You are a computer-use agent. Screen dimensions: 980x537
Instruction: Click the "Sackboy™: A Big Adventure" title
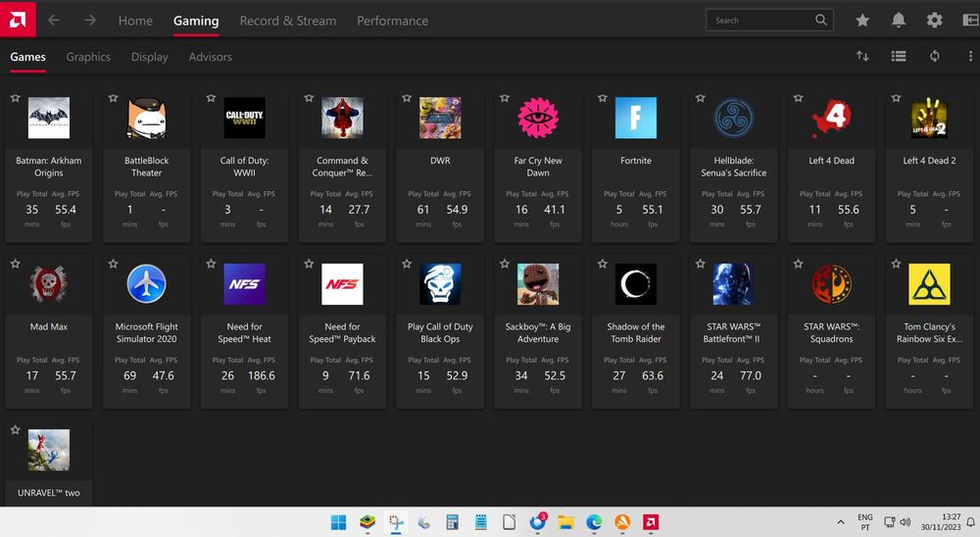coord(538,332)
